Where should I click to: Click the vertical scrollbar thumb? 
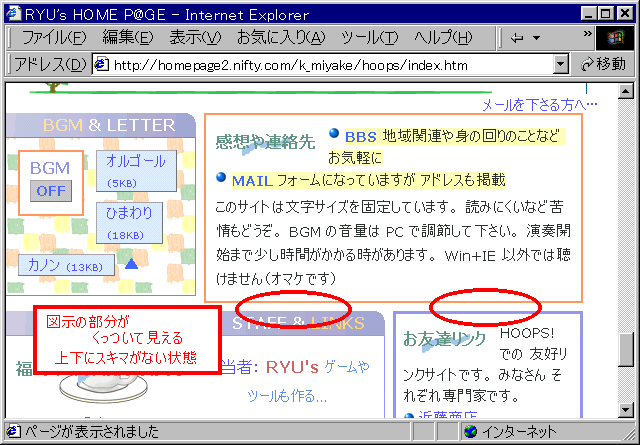point(627,350)
